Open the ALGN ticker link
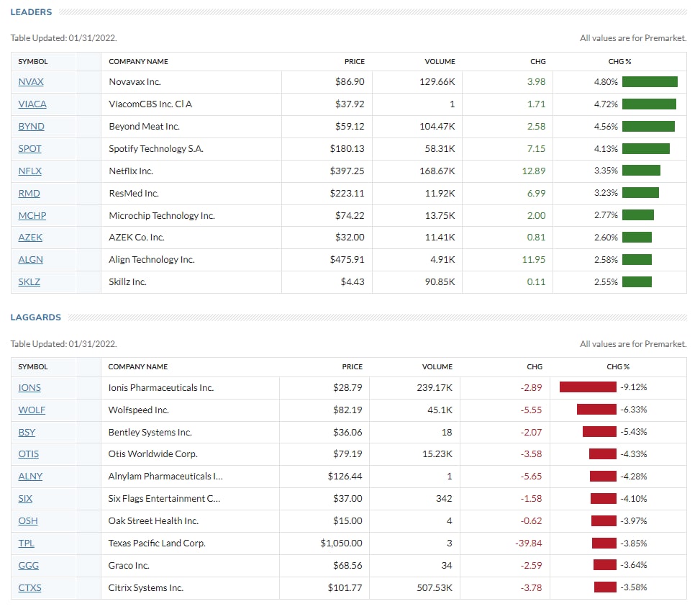The height and width of the screenshot is (609, 700). [x=31, y=260]
